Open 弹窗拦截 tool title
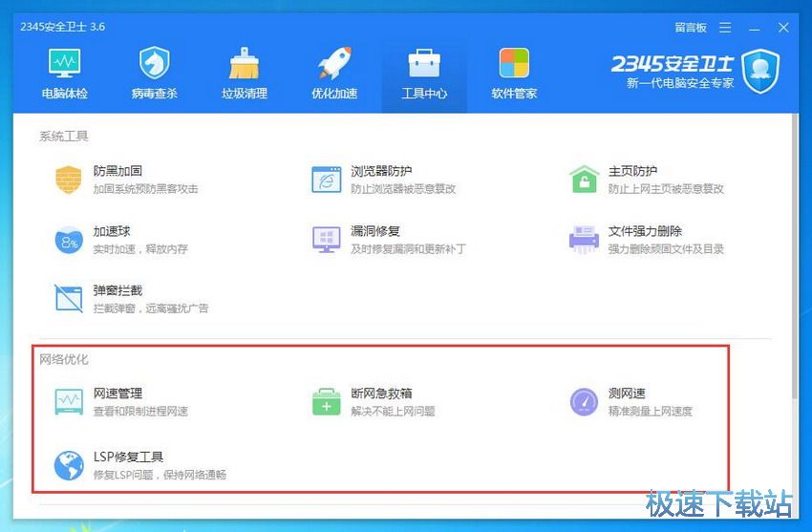812x532 pixels. point(118,290)
